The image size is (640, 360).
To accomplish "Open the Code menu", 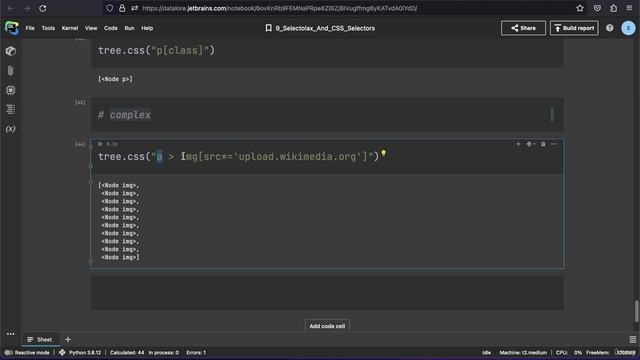I will coord(111,28).
